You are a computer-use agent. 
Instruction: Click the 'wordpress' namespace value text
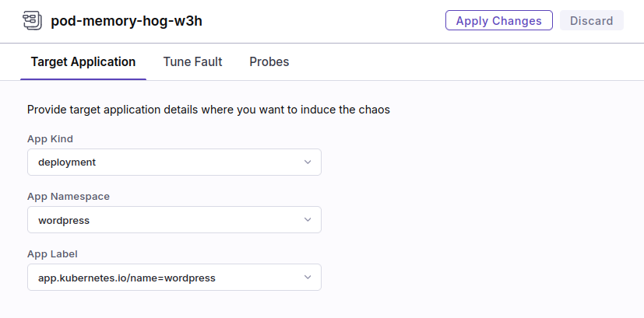[x=64, y=220]
